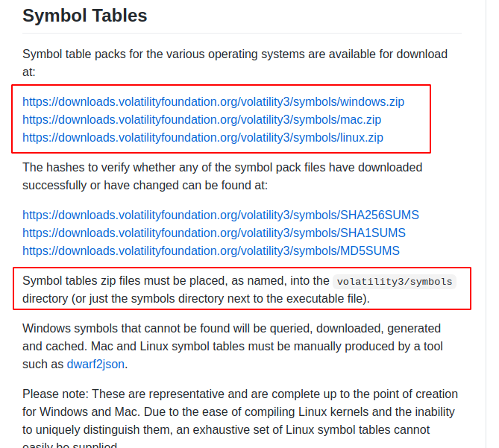
Task: Open the SHA256SUMS hash file link
Action: point(221,215)
